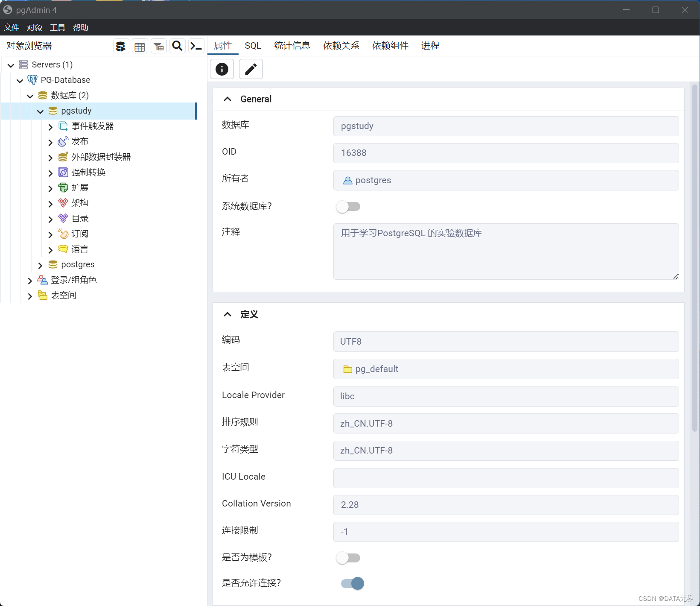Click the 事件触发器 node icon

click(x=63, y=126)
